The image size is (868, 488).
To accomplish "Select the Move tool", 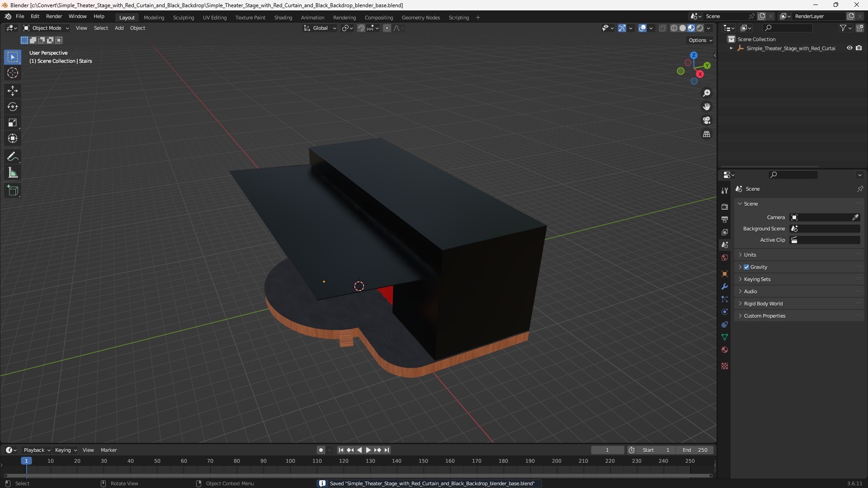I will [13, 91].
